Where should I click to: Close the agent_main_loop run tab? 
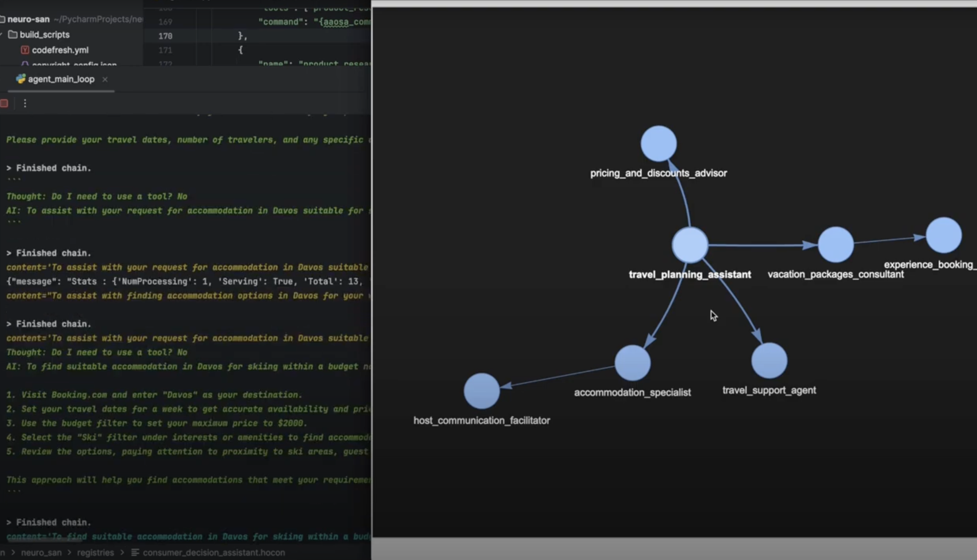(105, 79)
